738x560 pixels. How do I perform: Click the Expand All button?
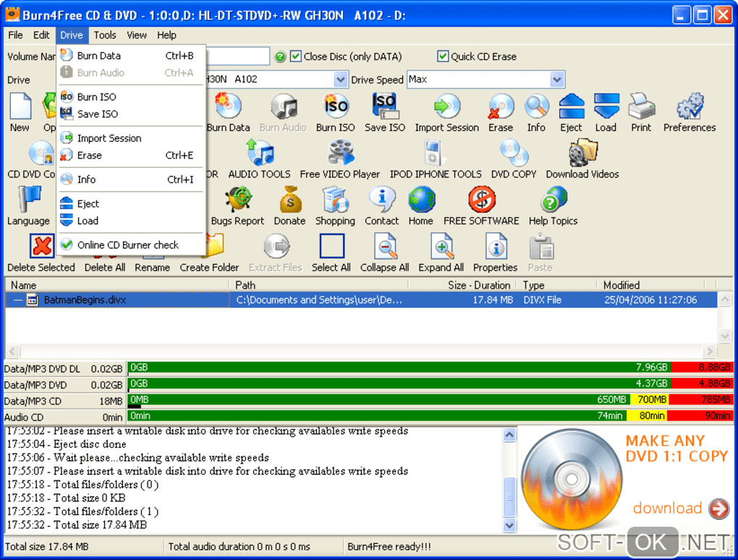441,253
